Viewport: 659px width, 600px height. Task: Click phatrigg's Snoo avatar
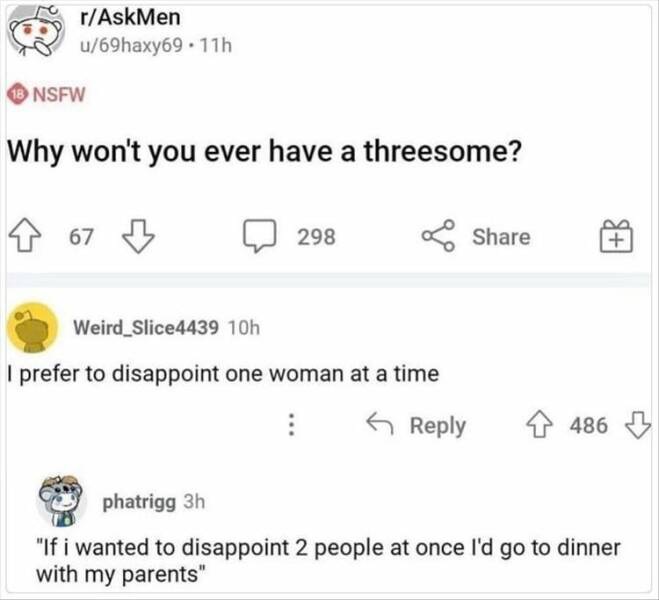click(62, 501)
